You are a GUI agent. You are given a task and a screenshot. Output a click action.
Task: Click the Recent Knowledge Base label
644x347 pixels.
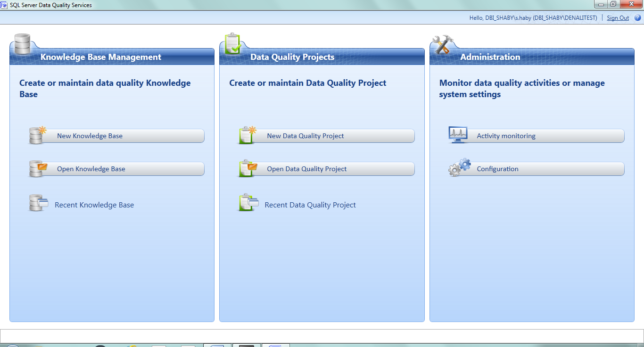[x=94, y=205]
